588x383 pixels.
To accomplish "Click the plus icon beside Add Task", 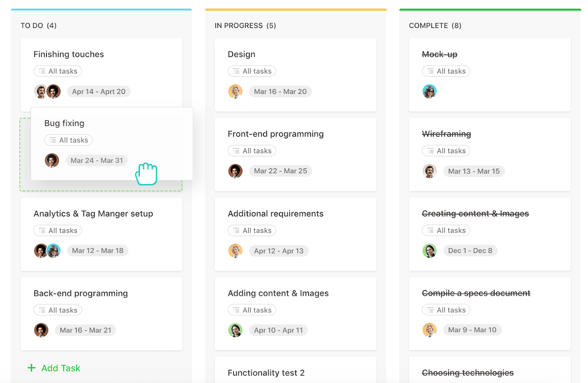I will pyautogui.click(x=32, y=368).
